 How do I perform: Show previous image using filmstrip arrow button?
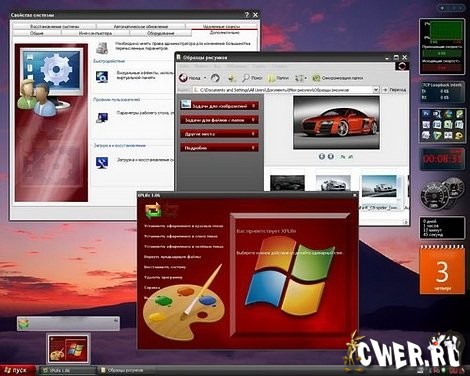pyautogui.click(x=322, y=156)
